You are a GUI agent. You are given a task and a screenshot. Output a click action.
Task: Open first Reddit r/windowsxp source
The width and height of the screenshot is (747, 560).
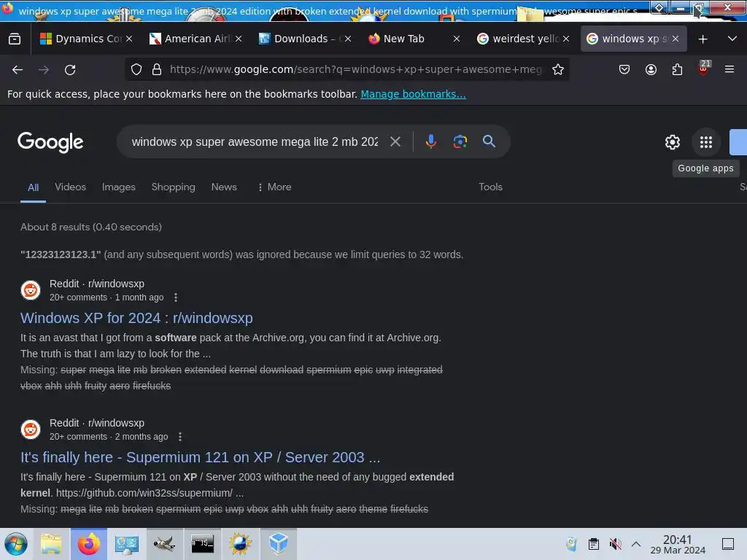click(x=97, y=284)
